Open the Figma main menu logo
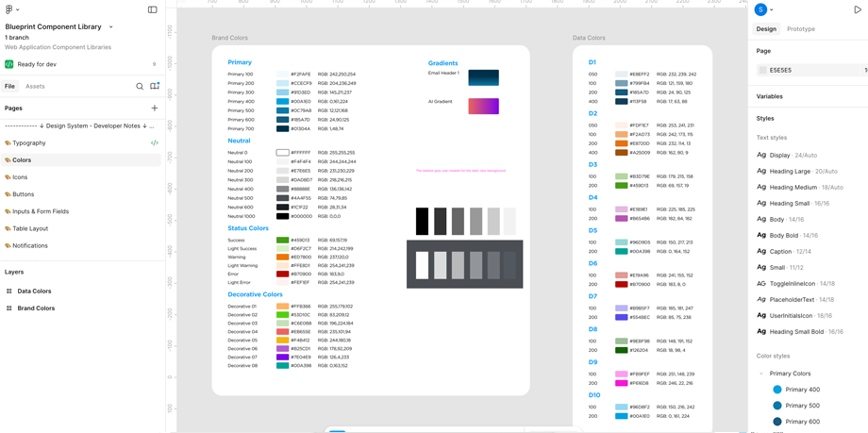Screen dimensions: 868x433 pos(8,9)
